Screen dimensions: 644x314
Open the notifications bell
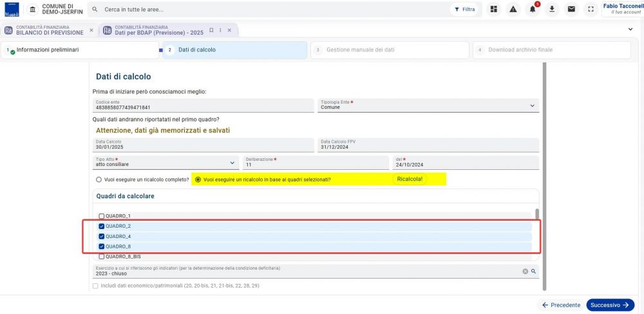(x=533, y=9)
